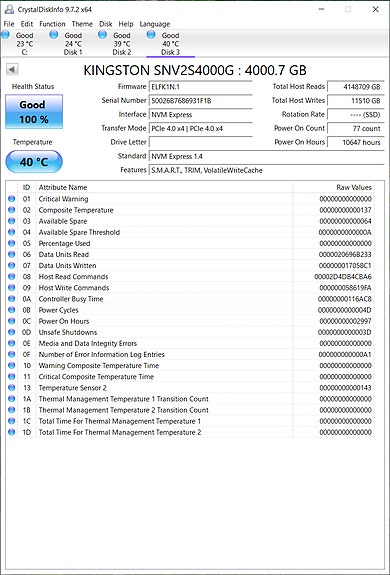Select Disk 1 status orb

[x=54, y=35]
